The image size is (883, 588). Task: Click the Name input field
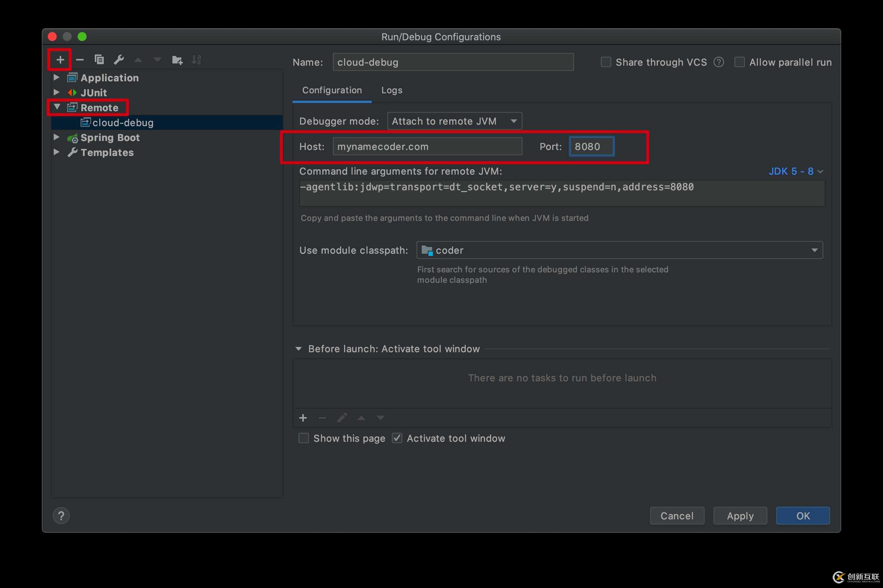(x=453, y=62)
